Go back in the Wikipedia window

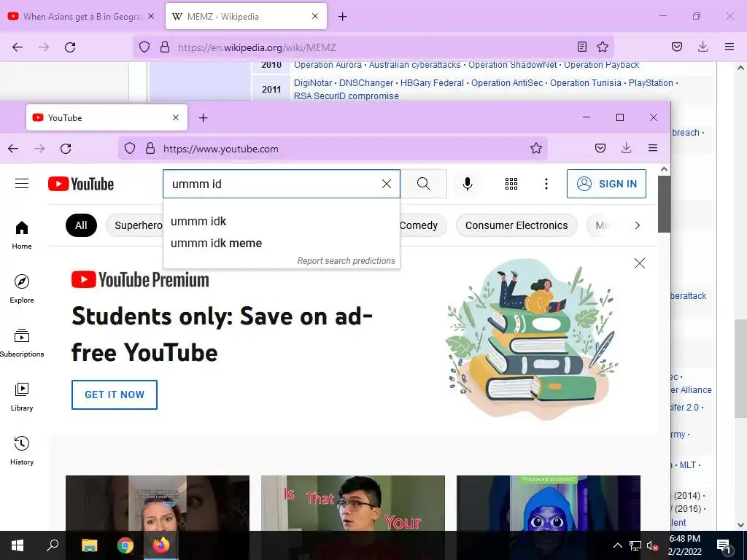(x=18, y=47)
